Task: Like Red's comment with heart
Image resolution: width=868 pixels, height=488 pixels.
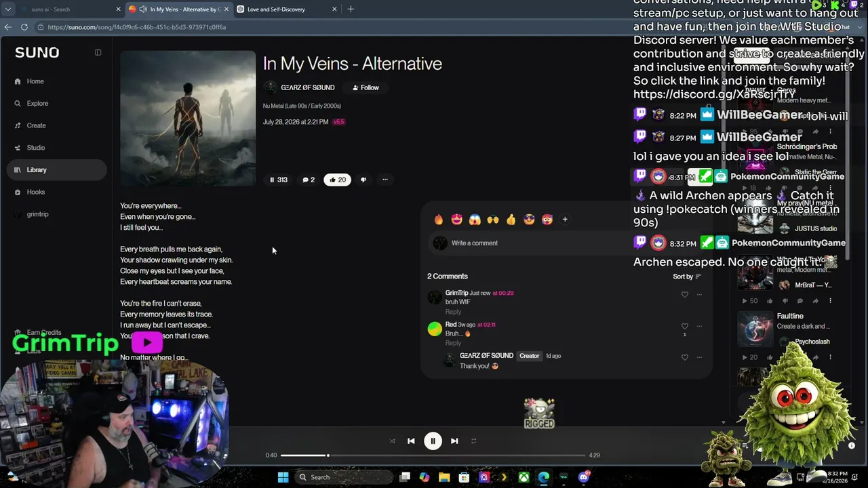Action: pyautogui.click(x=684, y=326)
